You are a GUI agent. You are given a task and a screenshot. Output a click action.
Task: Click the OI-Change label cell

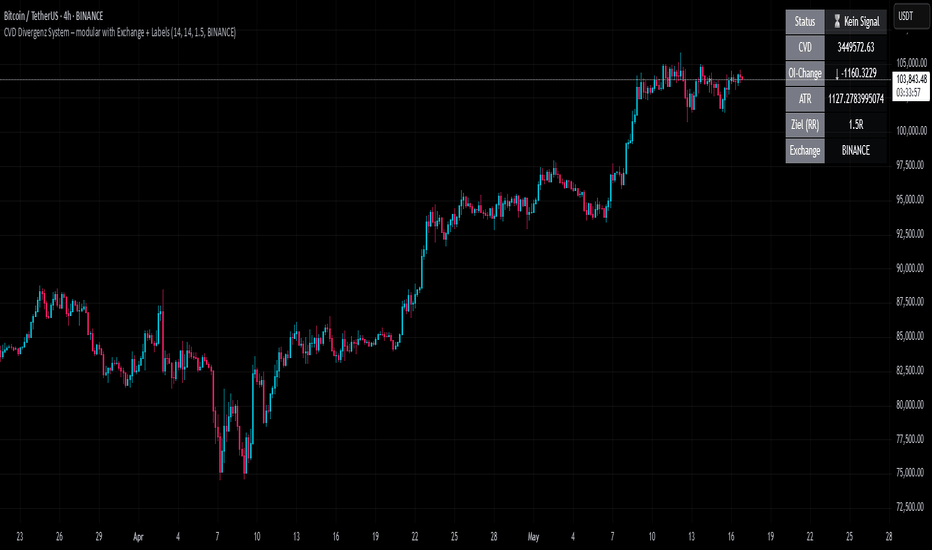point(805,73)
